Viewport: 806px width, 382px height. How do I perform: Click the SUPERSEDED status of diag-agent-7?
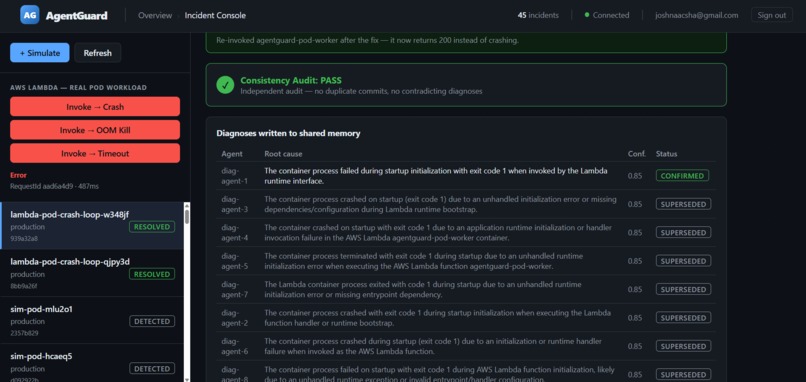click(x=683, y=289)
